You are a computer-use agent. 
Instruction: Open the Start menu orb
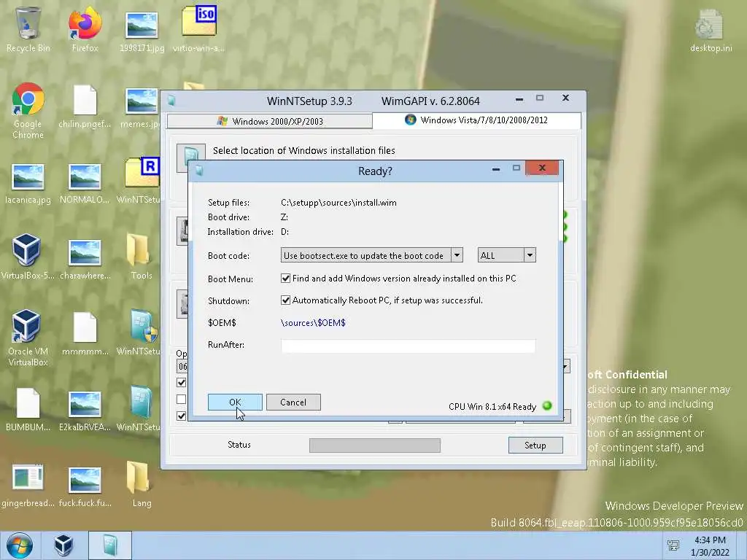click(x=19, y=545)
